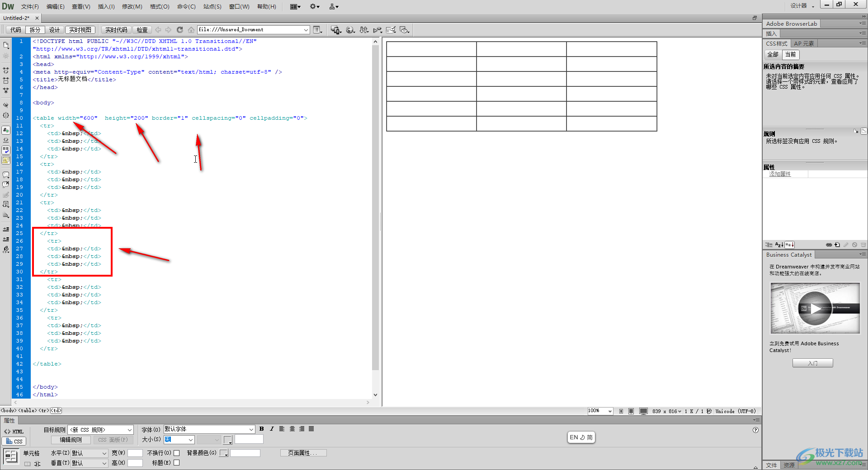
Task: Open the horizontal alignment dropdown
Action: 104,453
